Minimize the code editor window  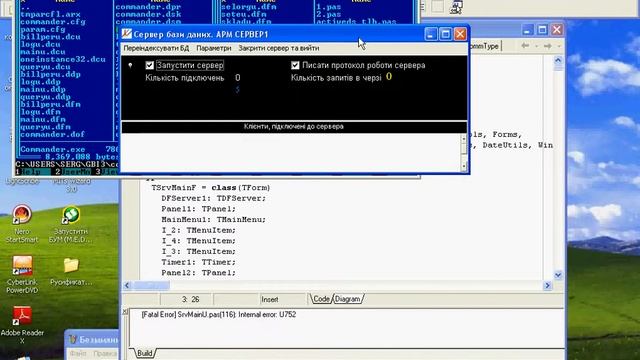coord(527,30)
